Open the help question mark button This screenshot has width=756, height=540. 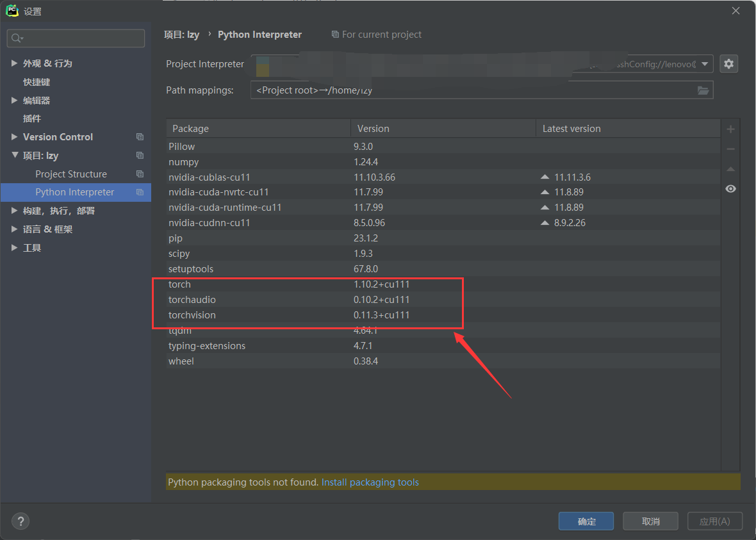point(21,521)
